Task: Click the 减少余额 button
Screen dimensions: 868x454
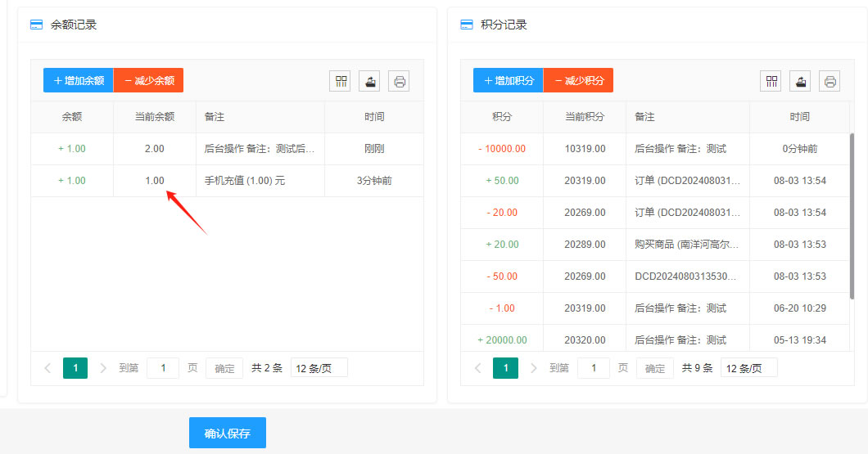Action: (148, 80)
